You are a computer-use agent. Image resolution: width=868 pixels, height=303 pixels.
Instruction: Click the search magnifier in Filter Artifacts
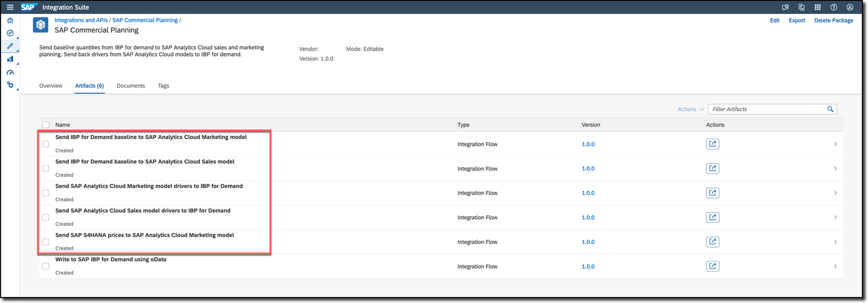coord(830,109)
